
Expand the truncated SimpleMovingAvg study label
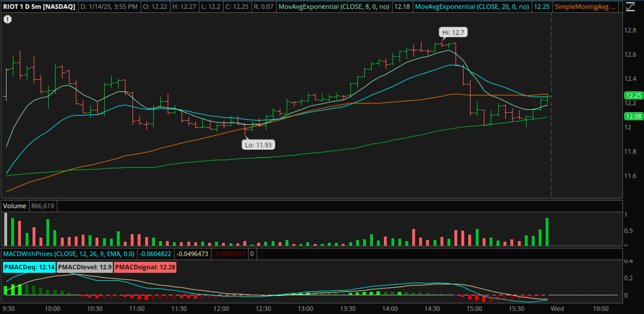coord(585,7)
